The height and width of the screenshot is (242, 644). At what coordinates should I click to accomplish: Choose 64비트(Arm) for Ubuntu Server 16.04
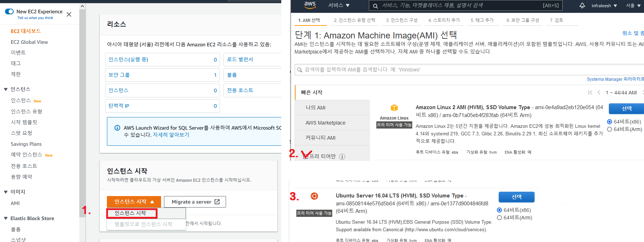tap(499, 218)
